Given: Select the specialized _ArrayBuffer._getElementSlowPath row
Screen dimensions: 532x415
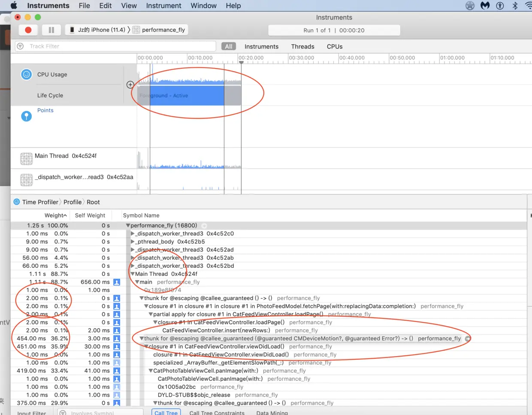Looking at the screenshot, I should click(269, 363).
